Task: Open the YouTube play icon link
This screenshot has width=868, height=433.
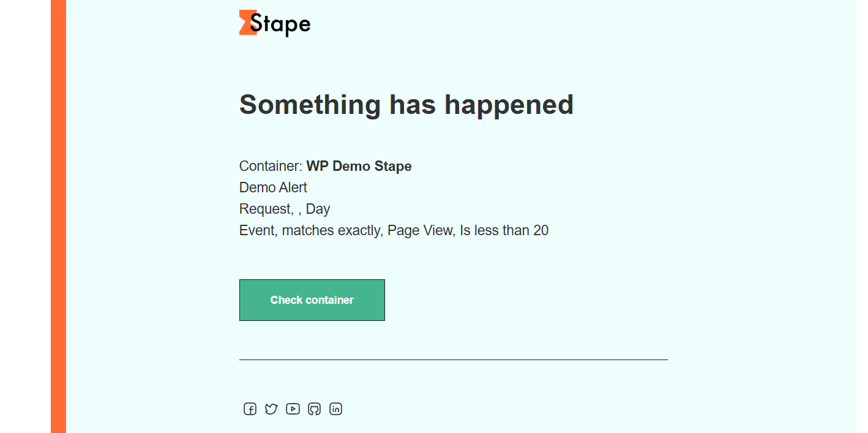Action: point(293,409)
